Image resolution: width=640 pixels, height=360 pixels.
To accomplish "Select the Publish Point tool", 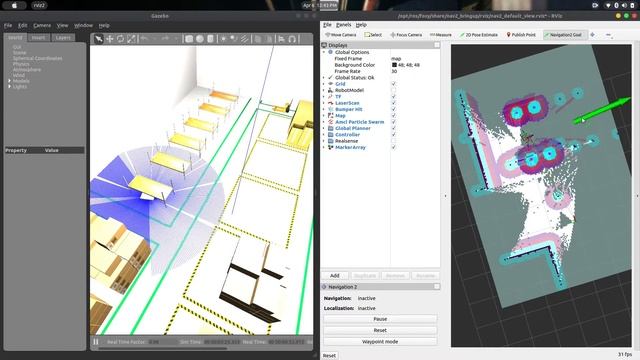I will tap(521, 35).
